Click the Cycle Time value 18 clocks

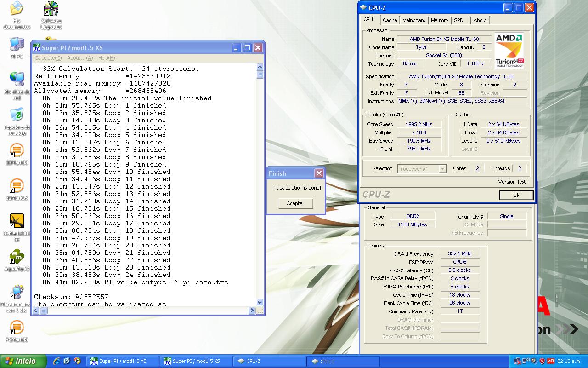[x=460, y=295]
